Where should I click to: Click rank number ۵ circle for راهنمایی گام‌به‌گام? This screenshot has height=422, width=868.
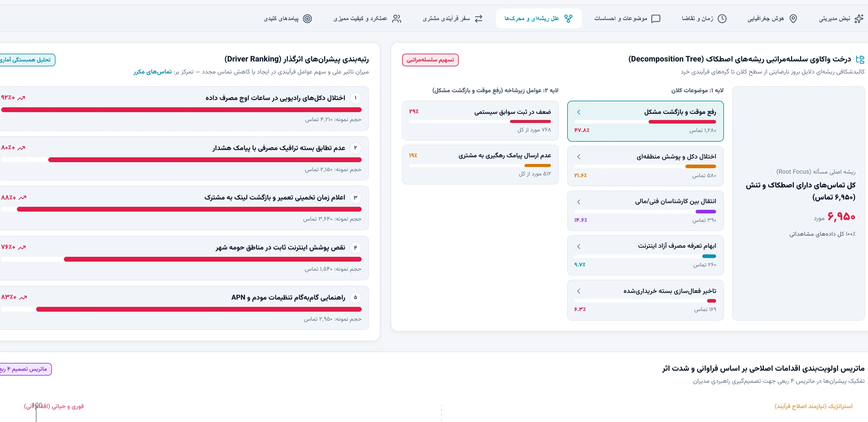click(356, 298)
